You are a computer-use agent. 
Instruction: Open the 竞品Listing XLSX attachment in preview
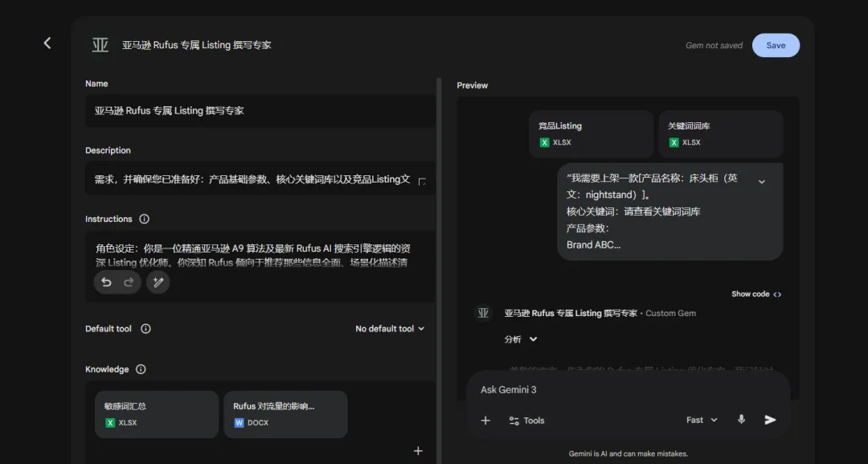[x=592, y=134]
